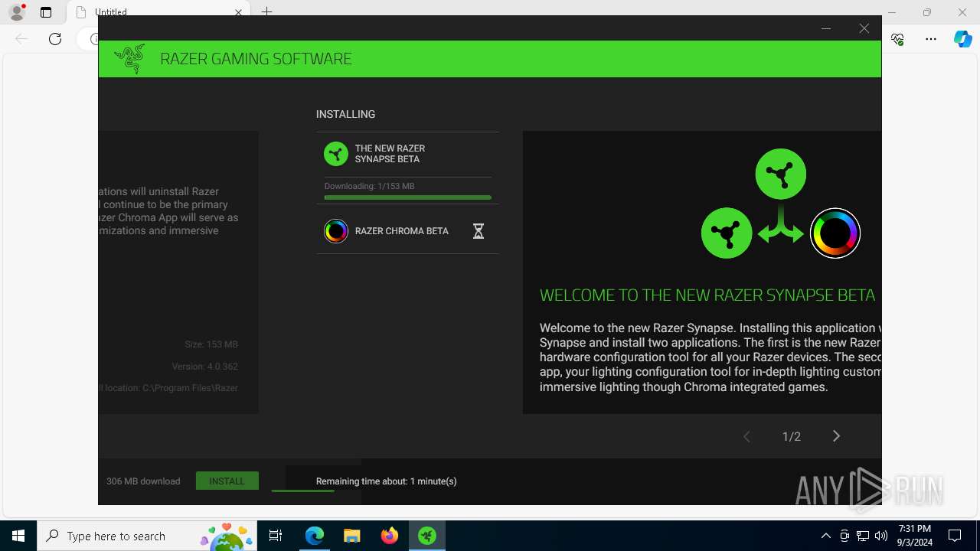The height and width of the screenshot is (551, 980).
Task: Open Edge browser essentials icon
Action: 898,39
